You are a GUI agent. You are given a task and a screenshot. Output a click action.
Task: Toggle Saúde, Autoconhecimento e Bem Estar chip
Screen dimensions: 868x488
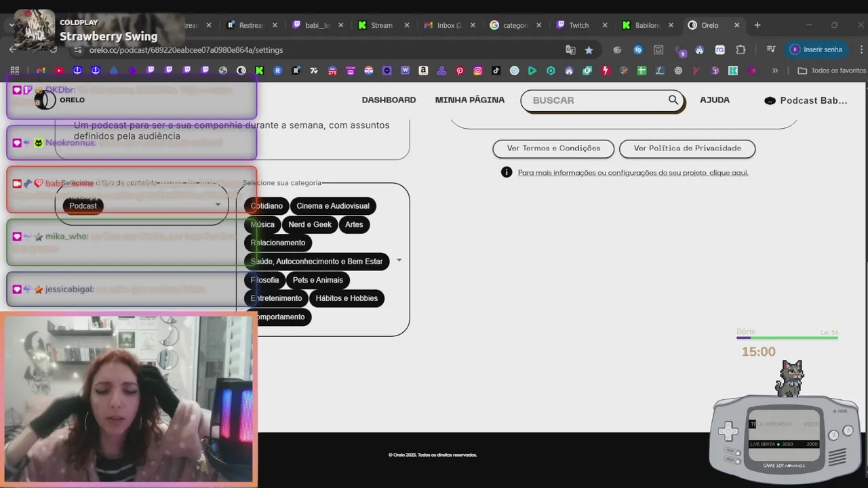click(x=317, y=261)
